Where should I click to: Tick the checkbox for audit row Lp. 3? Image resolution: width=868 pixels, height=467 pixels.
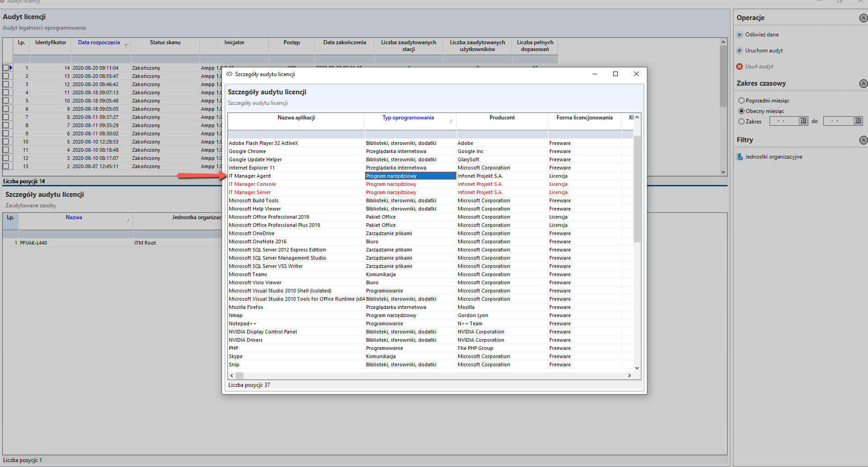click(6, 84)
